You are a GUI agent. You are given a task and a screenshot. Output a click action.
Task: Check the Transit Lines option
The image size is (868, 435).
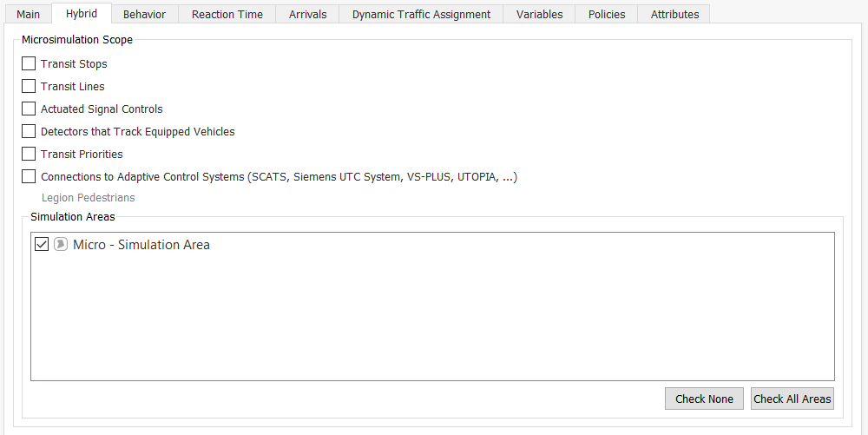pyautogui.click(x=29, y=87)
